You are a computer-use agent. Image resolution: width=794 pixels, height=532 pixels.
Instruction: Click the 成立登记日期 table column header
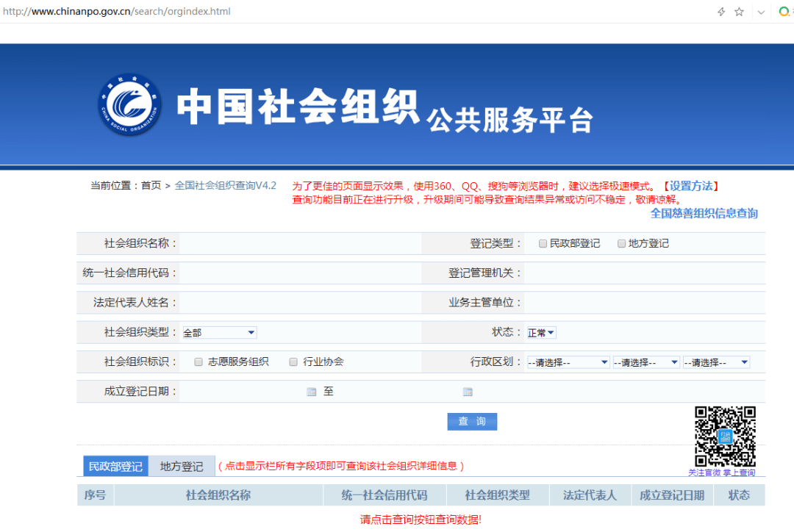click(x=672, y=495)
